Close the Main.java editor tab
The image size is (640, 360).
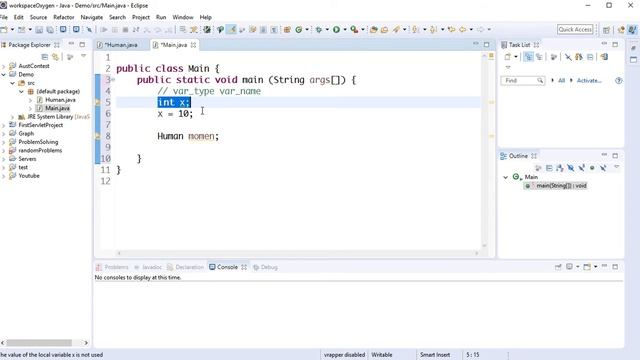pyautogui.click(x=193, y=45)
